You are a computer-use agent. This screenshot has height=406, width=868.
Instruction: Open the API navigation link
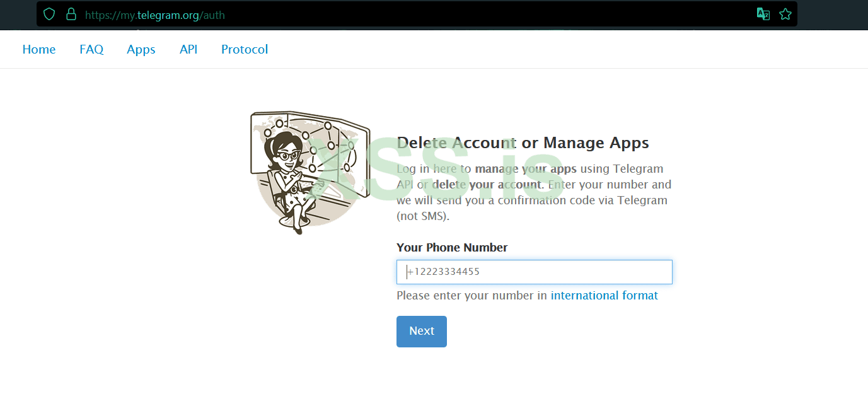click(188, 49)
